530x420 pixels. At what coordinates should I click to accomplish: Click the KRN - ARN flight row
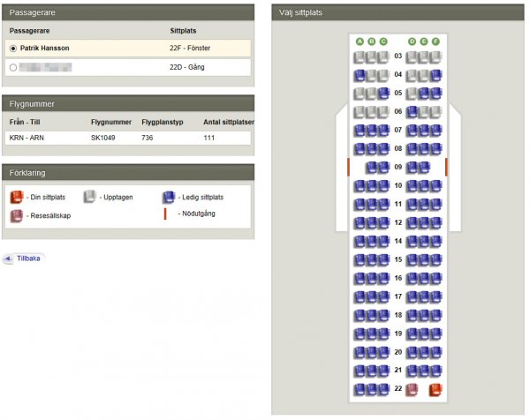pos(127,139)
